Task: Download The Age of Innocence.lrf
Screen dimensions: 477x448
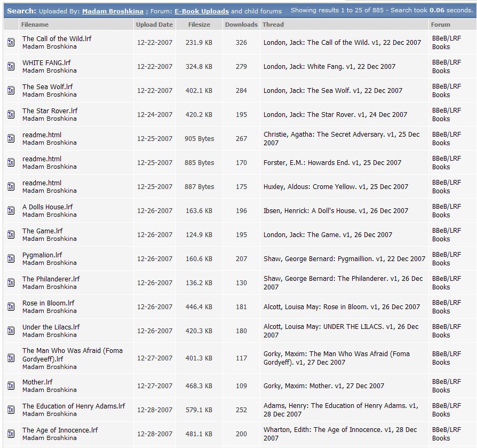Action: pos(60,430)
